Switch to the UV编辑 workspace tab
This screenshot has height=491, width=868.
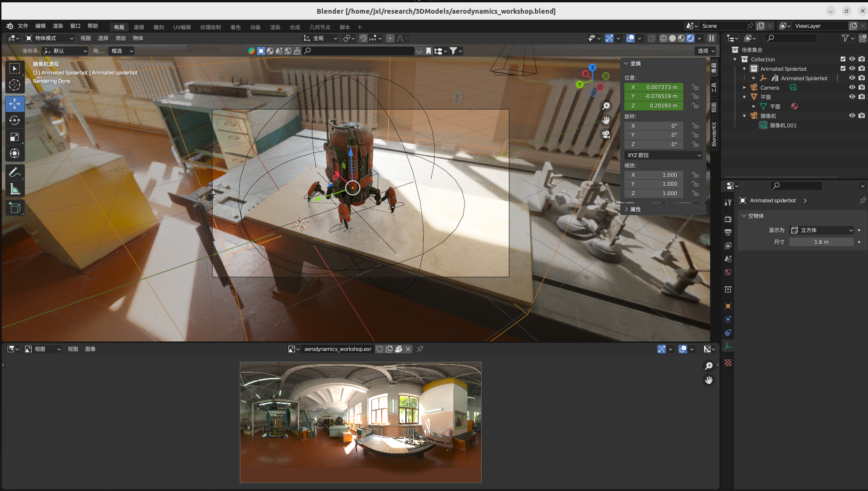(x=182, y=27)
